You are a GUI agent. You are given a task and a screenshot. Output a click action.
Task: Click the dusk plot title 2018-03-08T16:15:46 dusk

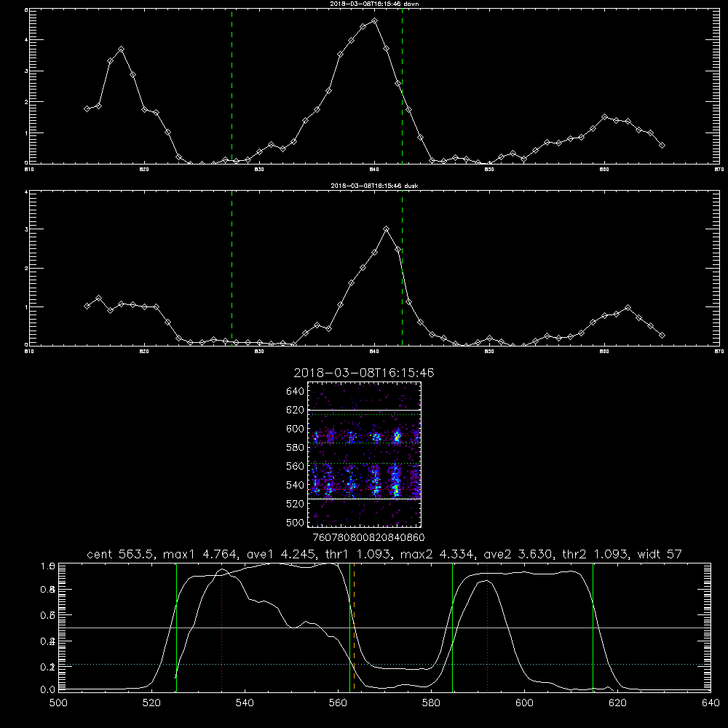374,186
